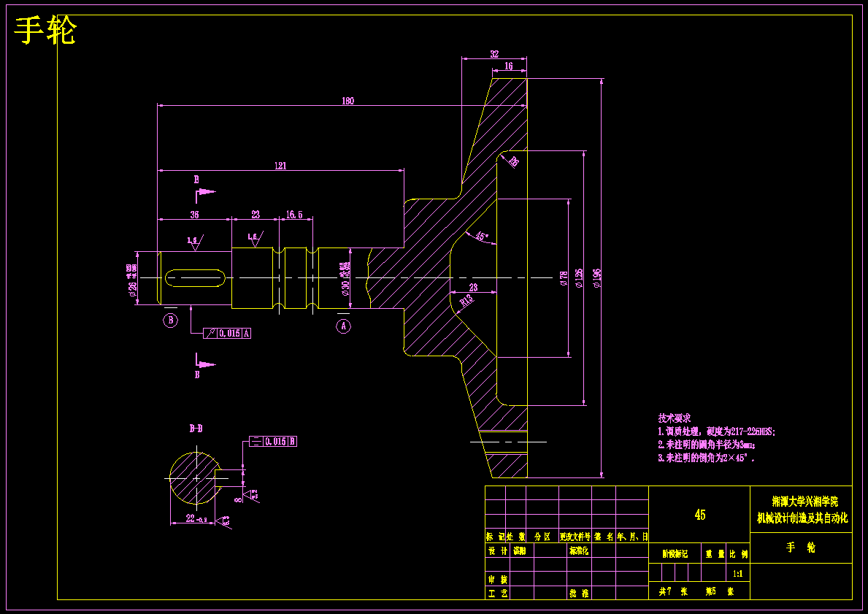Click the 23 dimension beside 16.5
This screenshot has height=614, width=868.
point(256,214)
